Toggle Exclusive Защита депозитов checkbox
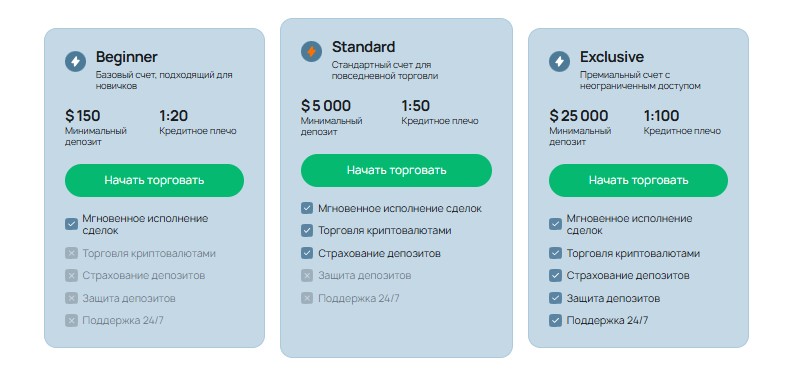Viewport: 803px width, 377px height. (x=555, y=298)
